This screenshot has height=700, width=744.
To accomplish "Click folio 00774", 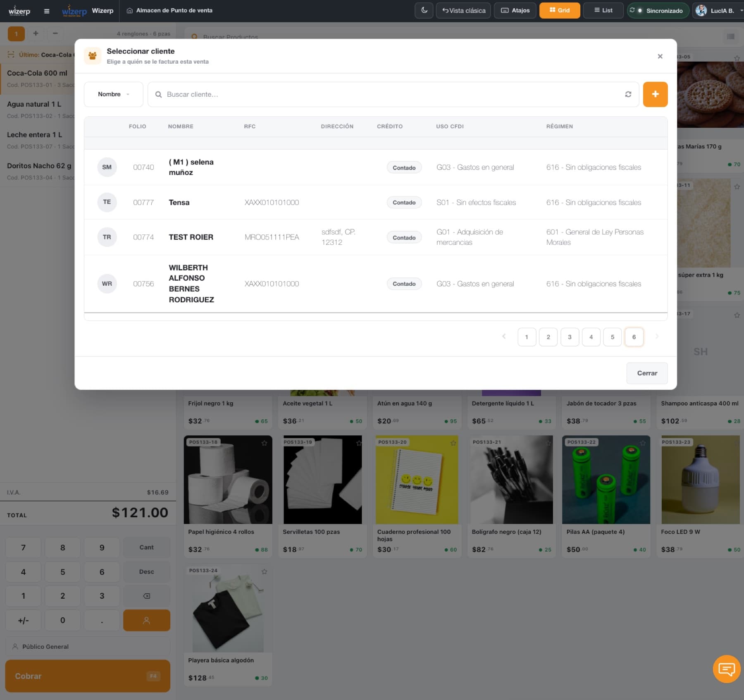I will [143, 237].
